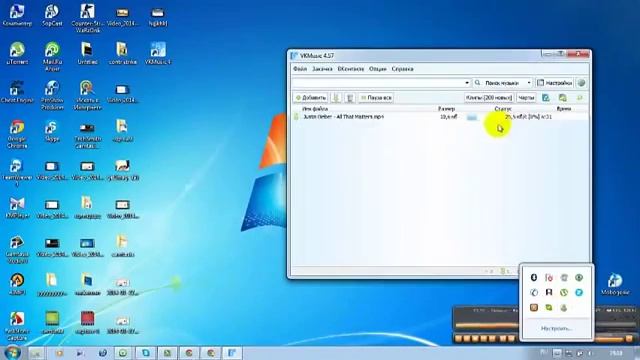Viewport: 640px width, 360px height.
Task: Select the Justin Bieber - All That Matters.mp3 row
Action: tap(440, 117)
